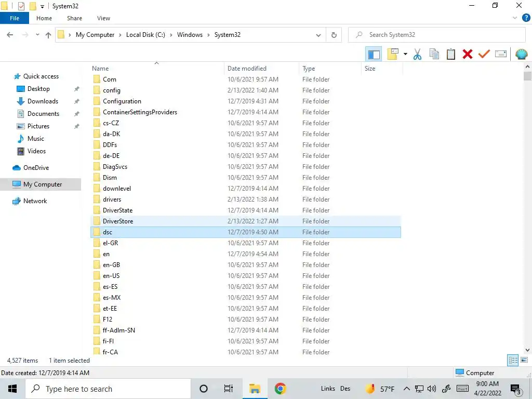The width and height of the screenshot is (532, 399).
Task: Select the en-US folder
Action: [x=111, y=276]
